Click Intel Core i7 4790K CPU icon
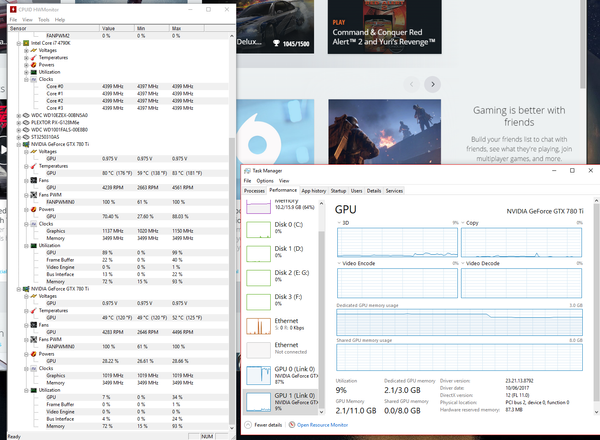Viewport: 600px width, 440px height. click(26, 43)
